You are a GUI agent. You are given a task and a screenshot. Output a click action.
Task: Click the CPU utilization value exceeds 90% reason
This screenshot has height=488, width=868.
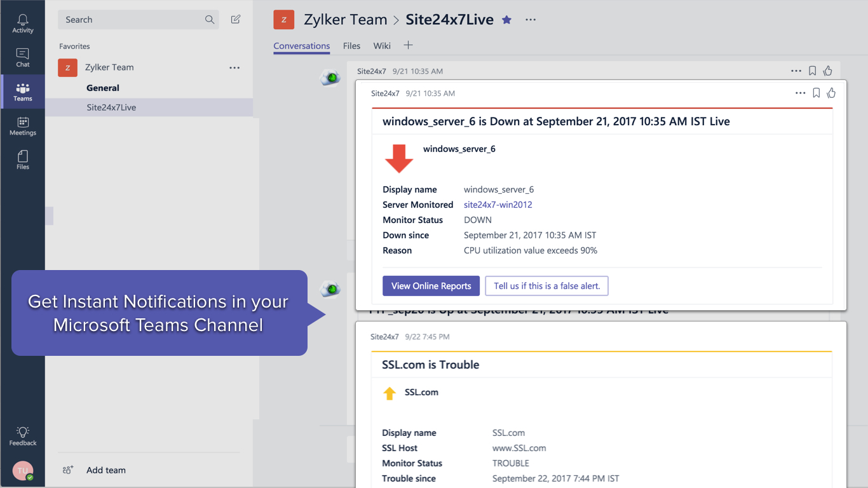[x=531, y=250]
